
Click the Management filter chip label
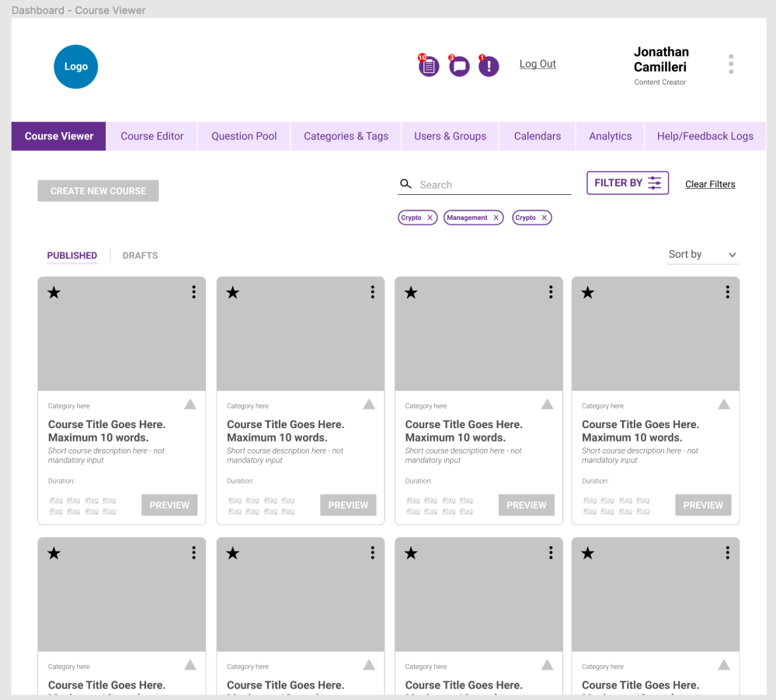click(467, 218)
